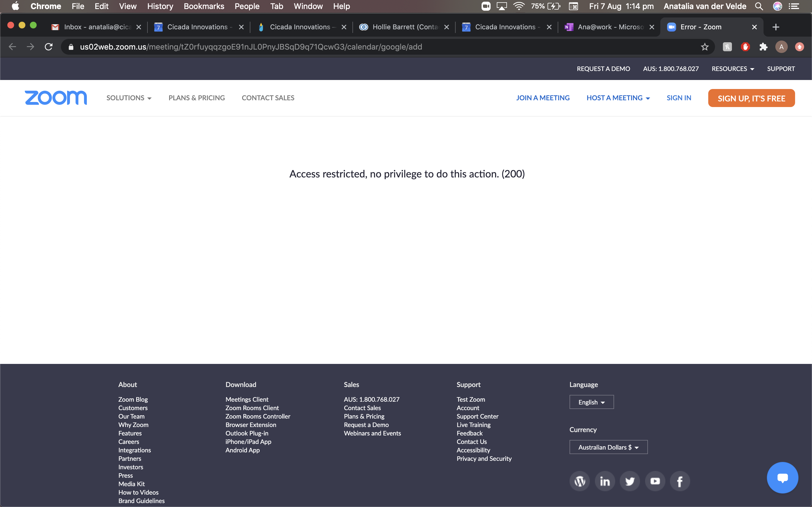The image size is (812, 507).
Task: Open Zoom's LinkedIn social icon
Action: click(x=605, y=481)
